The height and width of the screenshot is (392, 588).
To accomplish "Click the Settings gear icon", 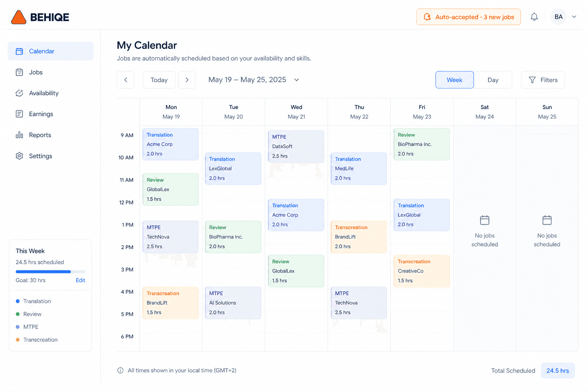I will [19, 156].
